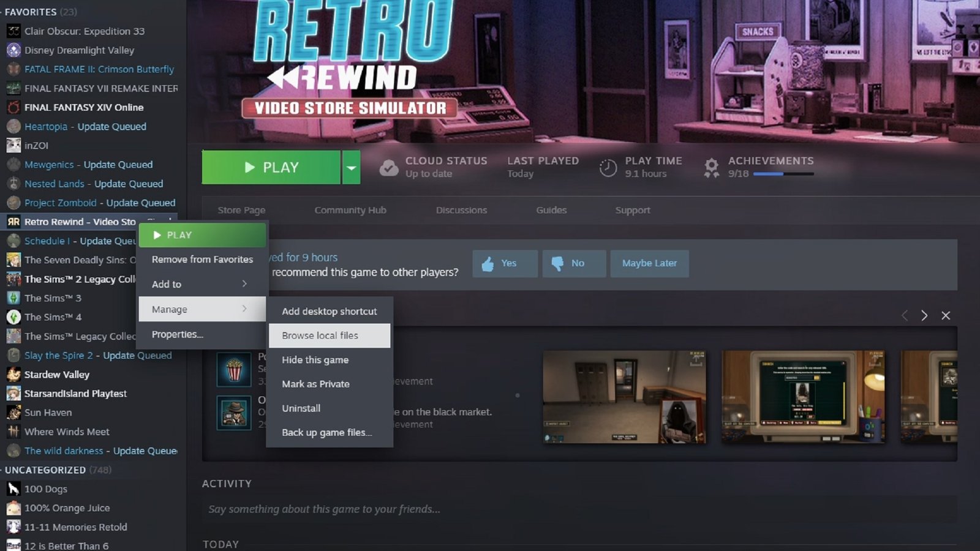Recommend the game with Yes

click(x=505, y=263)
